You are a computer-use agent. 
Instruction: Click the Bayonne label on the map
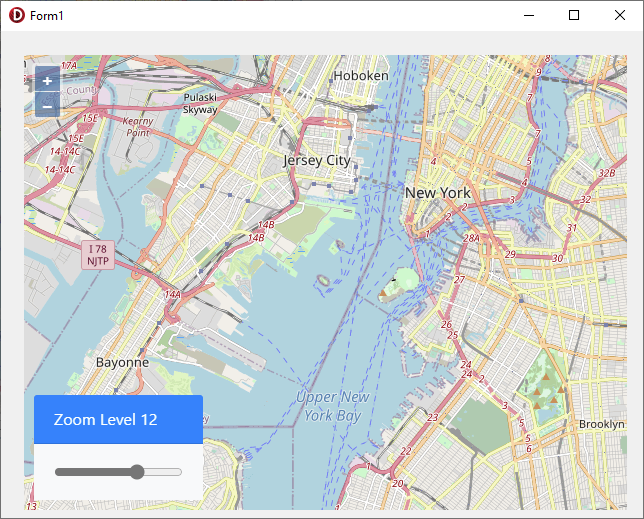[122, 362]
